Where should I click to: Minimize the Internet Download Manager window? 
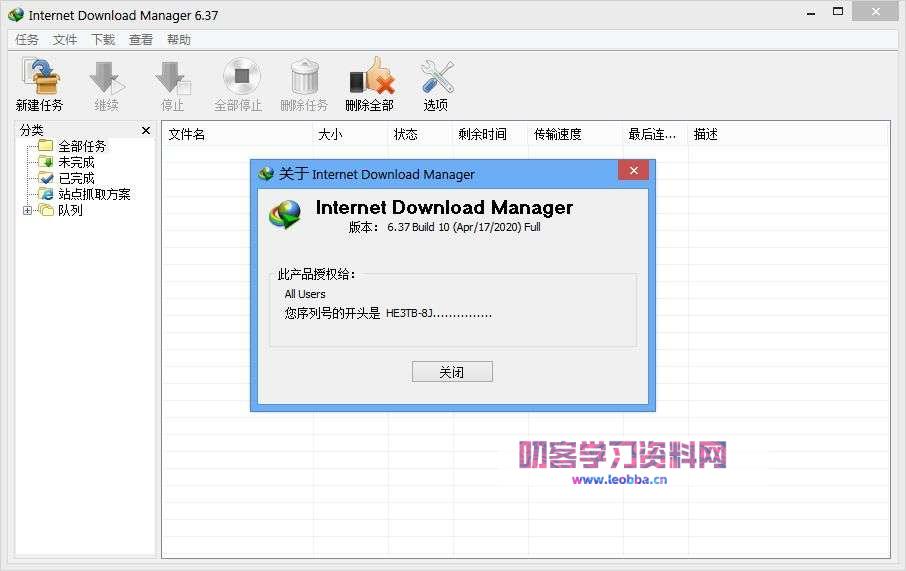(x=811, y=12)
